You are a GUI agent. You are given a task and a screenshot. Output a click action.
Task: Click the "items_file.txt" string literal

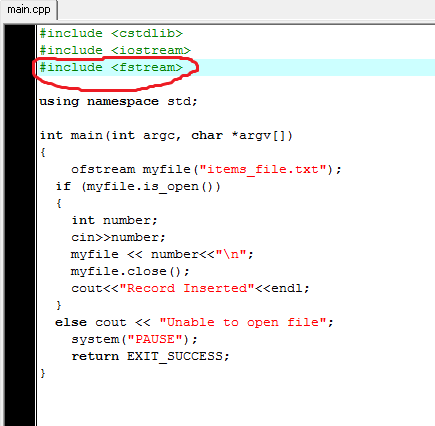coord(263,170)
